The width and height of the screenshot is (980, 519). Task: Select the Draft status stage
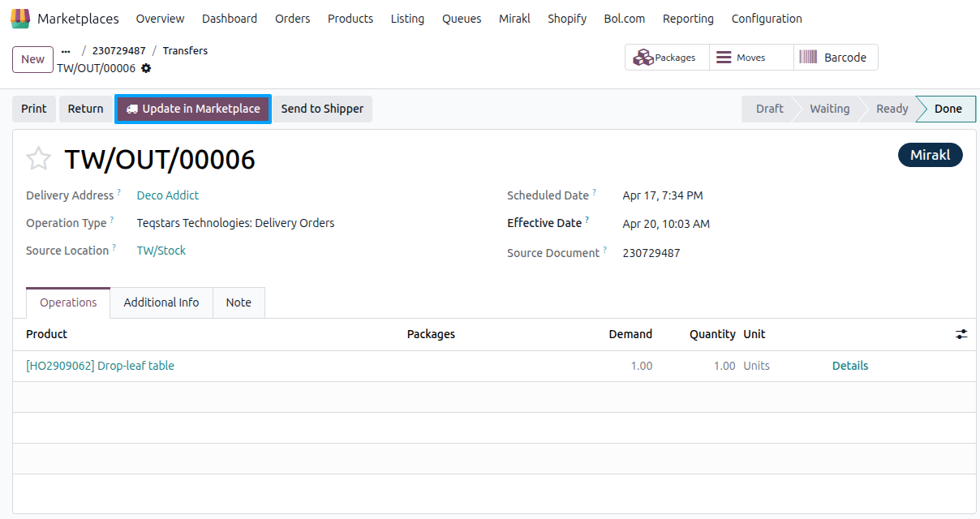(x=769, y=109)
